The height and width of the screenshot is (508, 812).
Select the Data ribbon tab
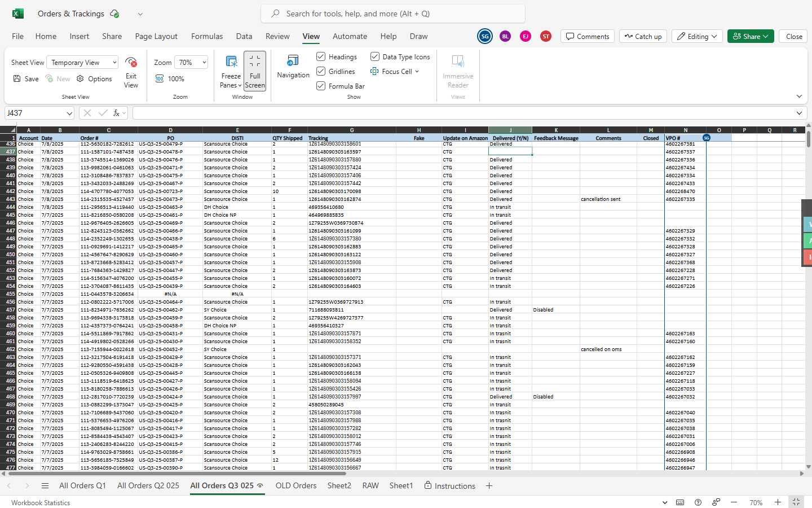tap(244, 36)
